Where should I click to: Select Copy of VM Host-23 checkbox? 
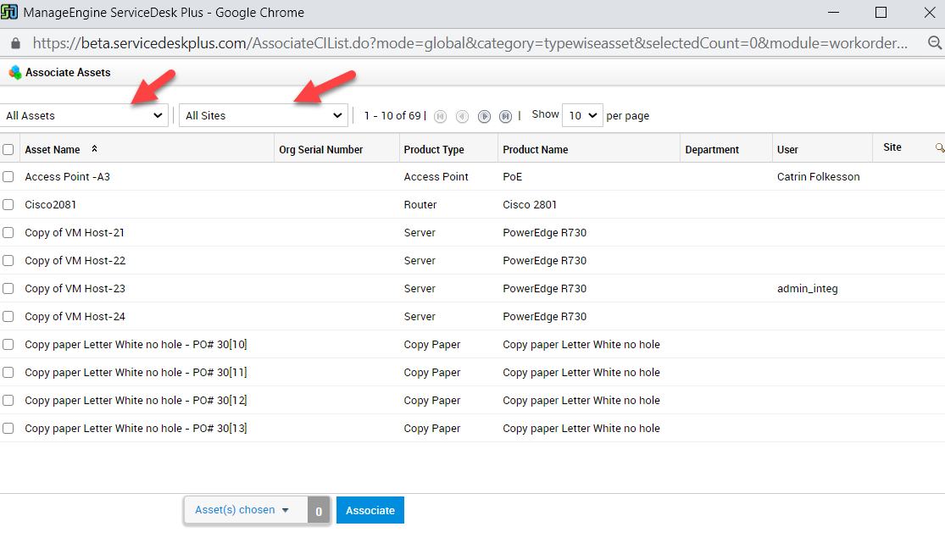pos(8,288)
